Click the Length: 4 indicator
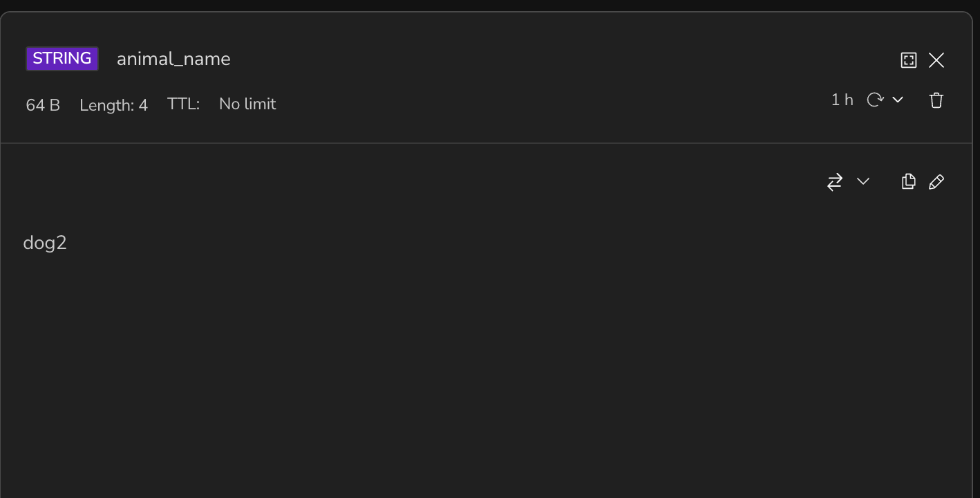This screenshot has height=498, width=980. coord(113,105)
